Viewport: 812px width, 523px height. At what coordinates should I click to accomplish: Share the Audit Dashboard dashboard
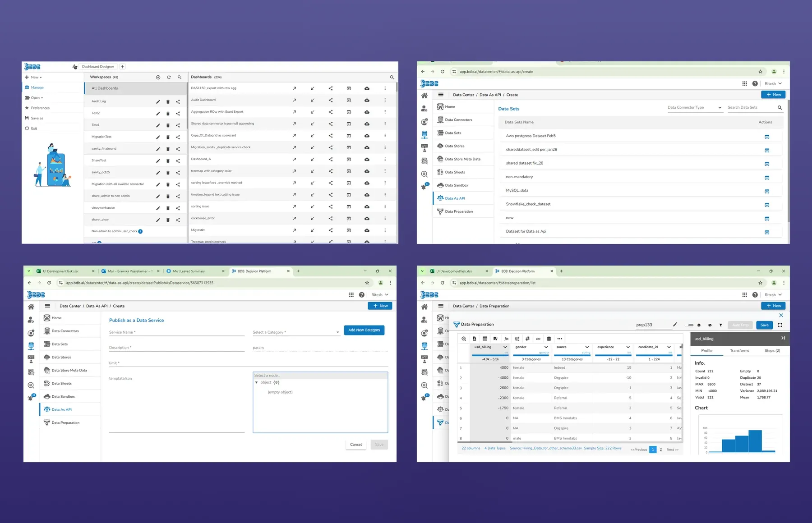[x=331, y=100]
